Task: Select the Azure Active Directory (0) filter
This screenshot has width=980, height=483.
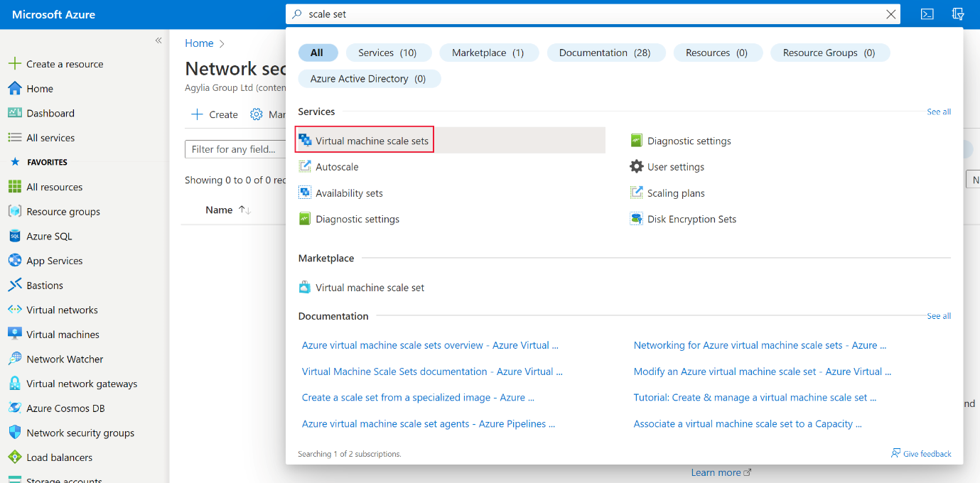Action: (369, 79)
